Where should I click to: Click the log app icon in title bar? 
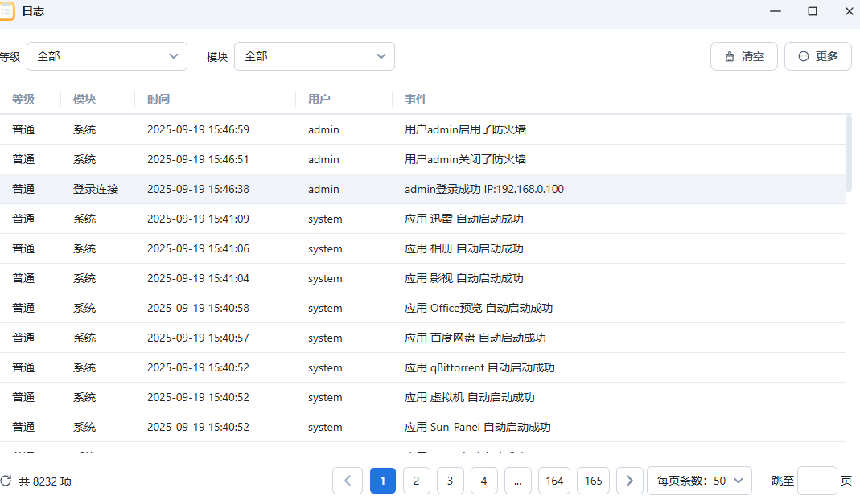pos(6,11)
